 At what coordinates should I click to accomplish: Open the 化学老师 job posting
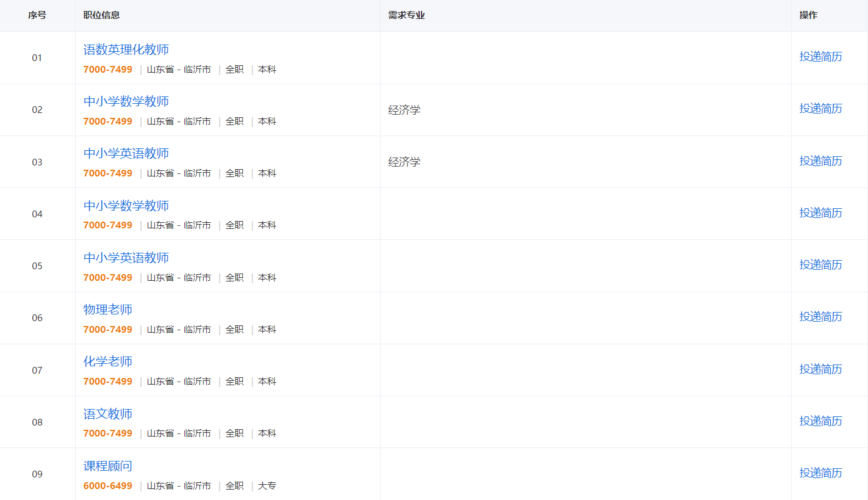108,361
